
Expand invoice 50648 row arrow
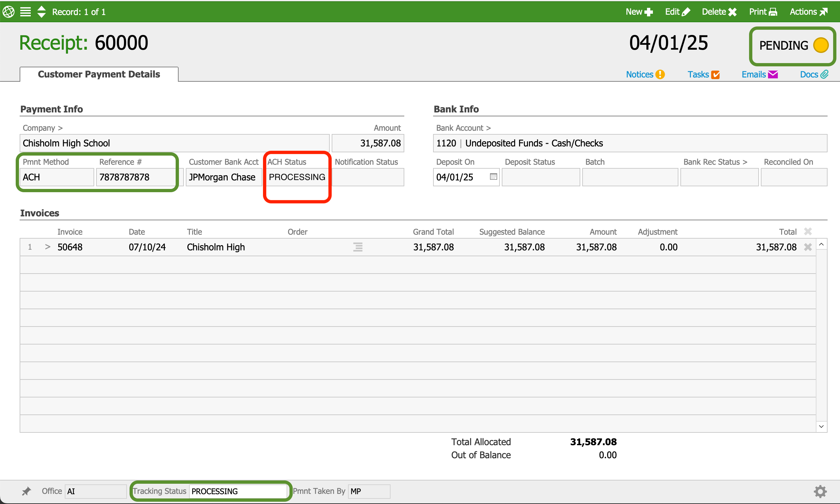coord(47,247)
